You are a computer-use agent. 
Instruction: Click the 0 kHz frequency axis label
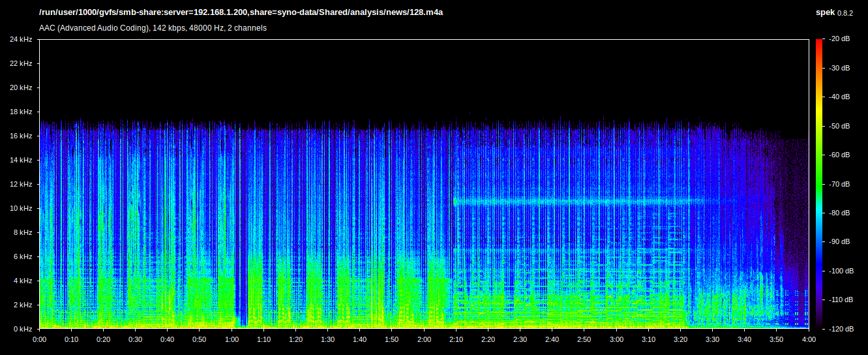(x=21, y=329)
